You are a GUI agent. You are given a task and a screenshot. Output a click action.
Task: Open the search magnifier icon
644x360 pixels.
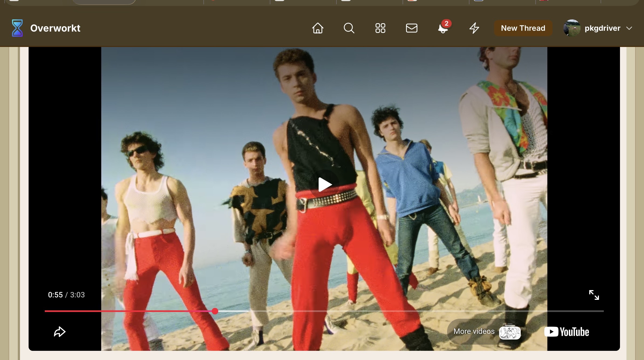coord(349,28)
